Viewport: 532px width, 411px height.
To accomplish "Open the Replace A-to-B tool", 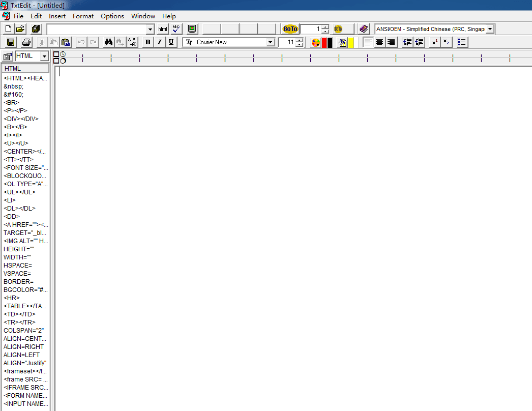I will tap(132, 42).
